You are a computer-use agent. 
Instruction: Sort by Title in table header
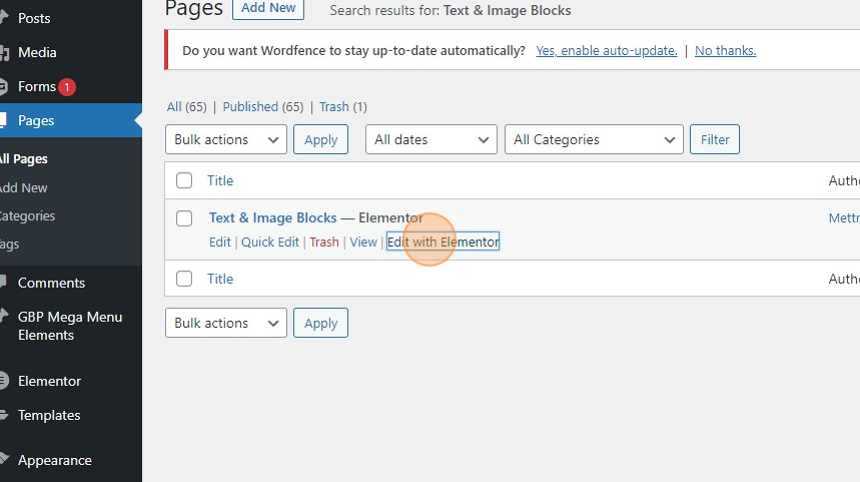tap(220, 180)
